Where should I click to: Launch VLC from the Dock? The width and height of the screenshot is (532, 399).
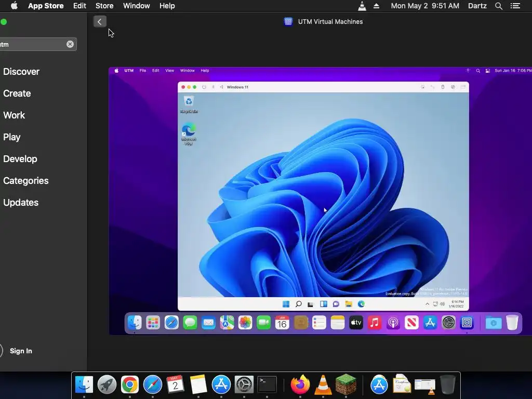click(323, 385)
